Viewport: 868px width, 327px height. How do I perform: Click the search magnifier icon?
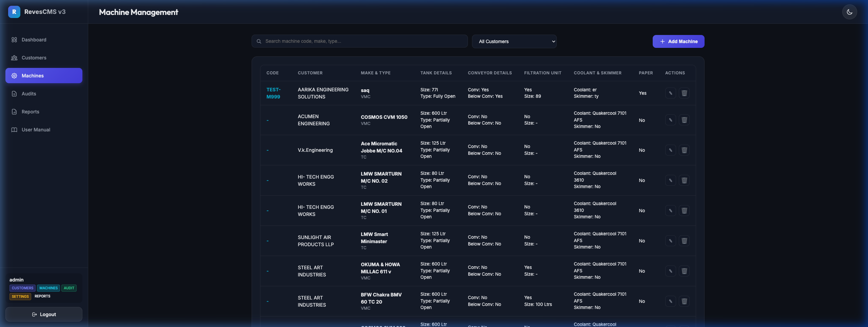pos(259,41)
